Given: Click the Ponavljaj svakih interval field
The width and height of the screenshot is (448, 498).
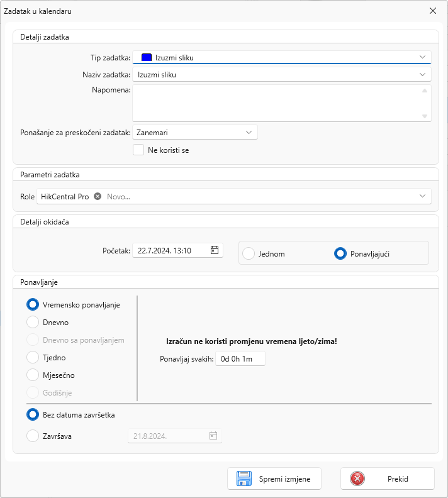Looking at the screenshot, I should pyautogui.click(x=240, y=358).
